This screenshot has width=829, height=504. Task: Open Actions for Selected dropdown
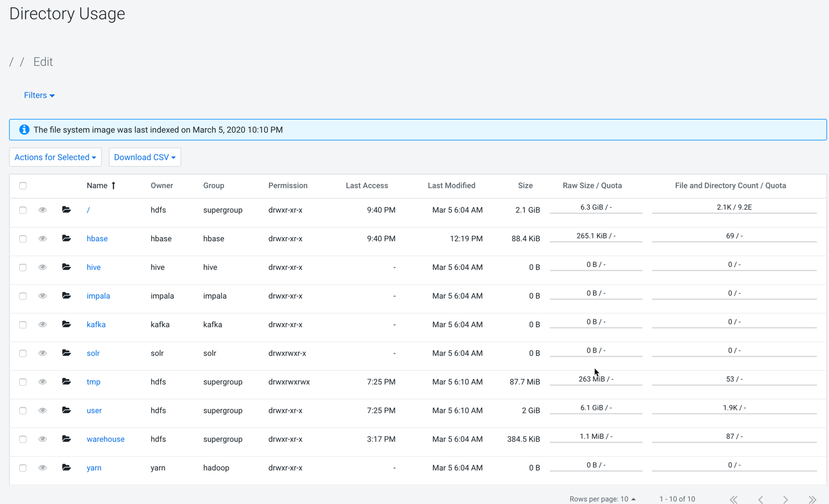click(x=55, y=157)
